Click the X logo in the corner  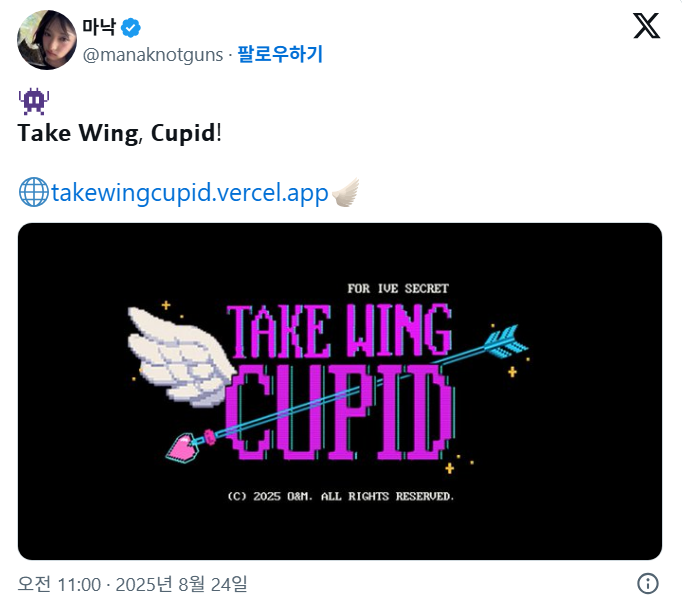pyautogui.click(x=646, y=26)
